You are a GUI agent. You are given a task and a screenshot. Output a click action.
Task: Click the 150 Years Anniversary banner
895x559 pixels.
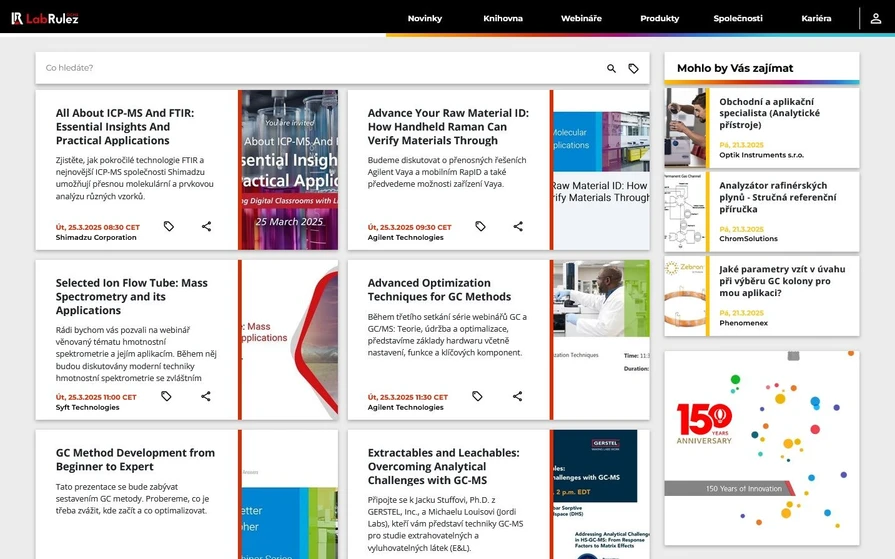pos(761,448)
